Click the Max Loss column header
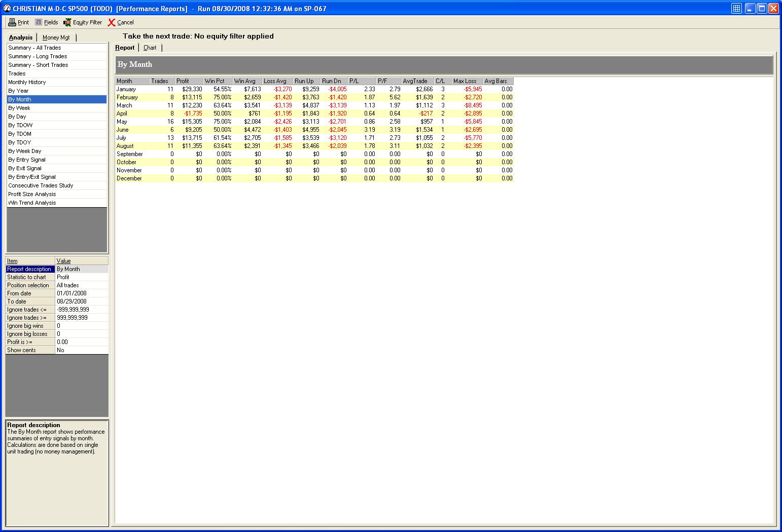The image size is (782, 532). (468, 81)
